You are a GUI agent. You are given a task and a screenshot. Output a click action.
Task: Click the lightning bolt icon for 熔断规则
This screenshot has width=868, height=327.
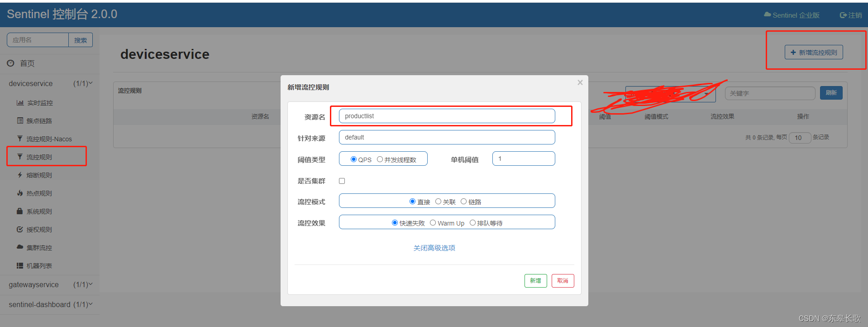coord(20,175)
